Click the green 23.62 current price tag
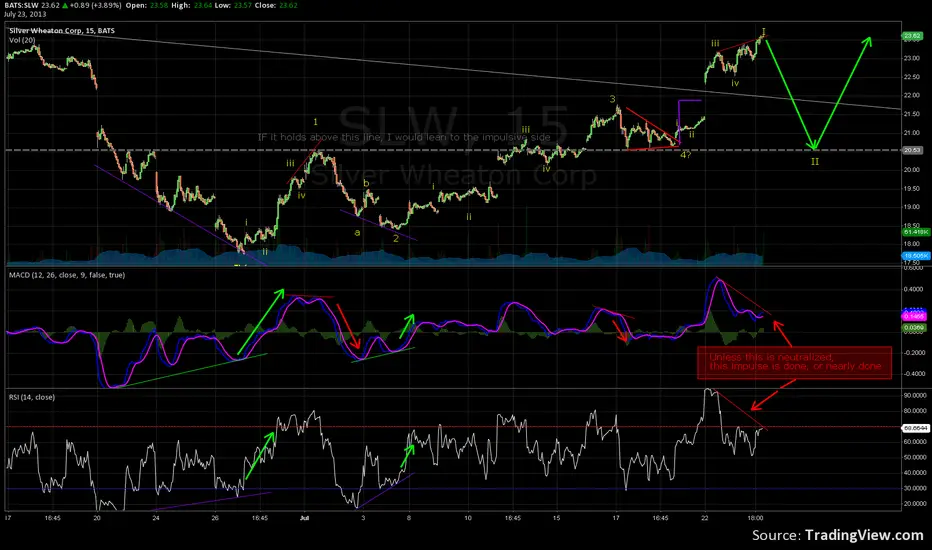Screen dimensions: 932x550 (x=912, y=36)
